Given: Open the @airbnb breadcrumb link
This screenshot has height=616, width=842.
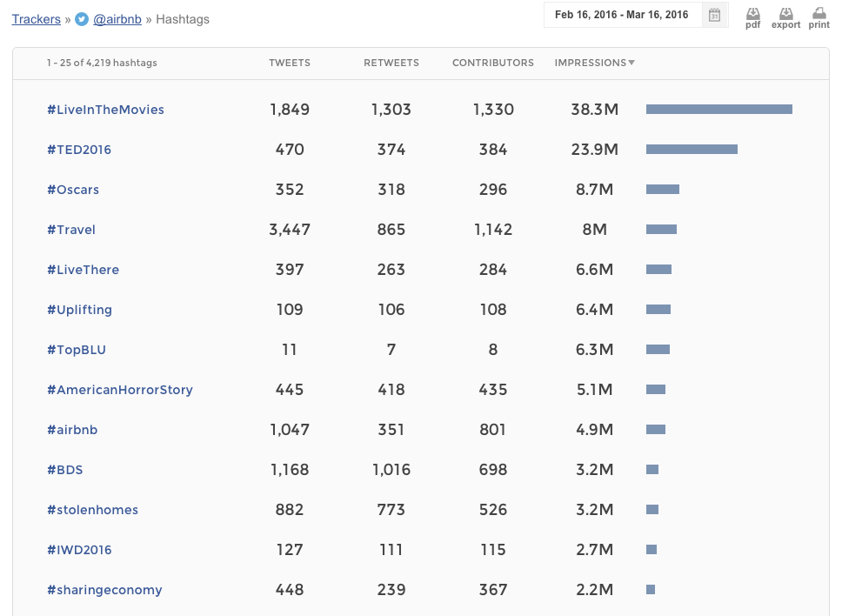Looking at the screenshot, I should 117,19.
